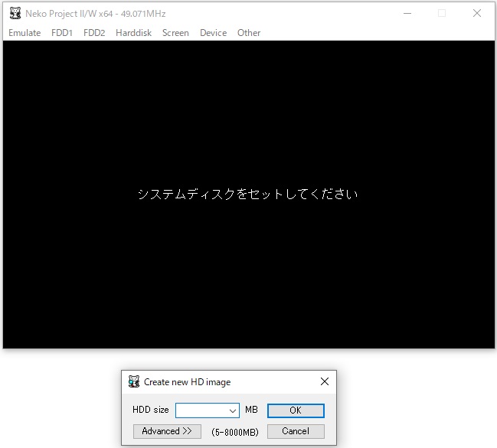Open the Device menu

click(x=213, y=33)
